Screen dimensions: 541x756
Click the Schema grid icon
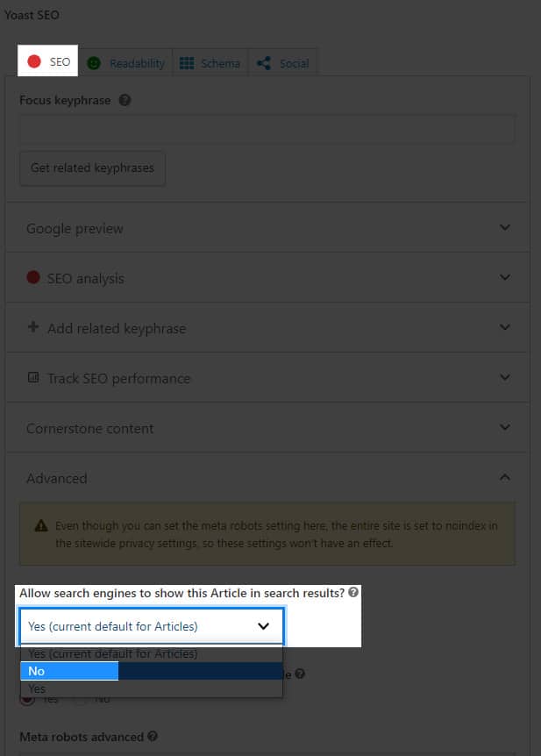[x=187, y=63]
